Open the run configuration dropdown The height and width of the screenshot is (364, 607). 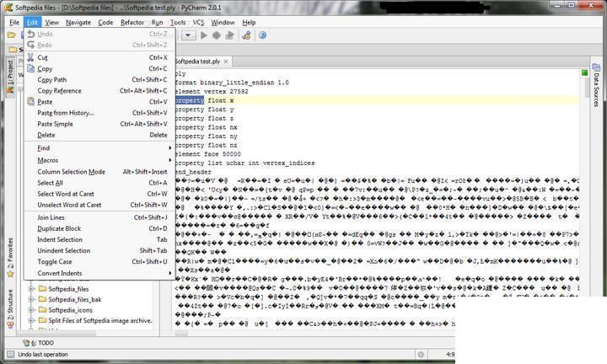[188, 35]
